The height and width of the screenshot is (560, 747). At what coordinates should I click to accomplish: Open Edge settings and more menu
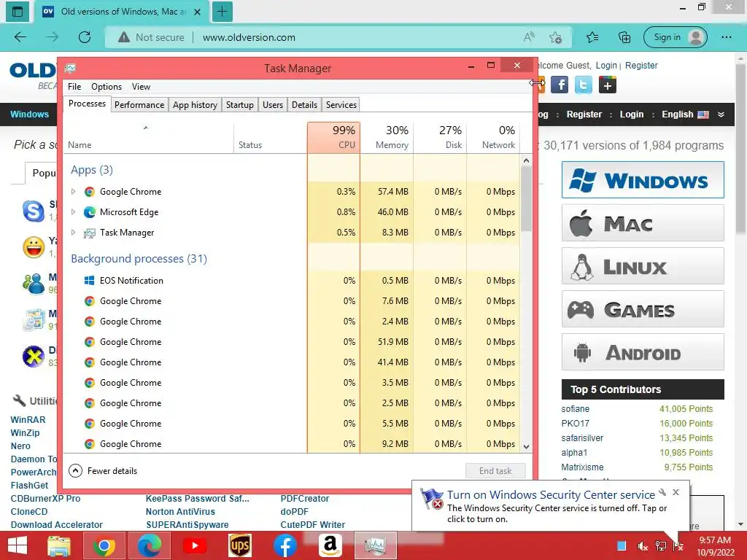coord(727,37)
